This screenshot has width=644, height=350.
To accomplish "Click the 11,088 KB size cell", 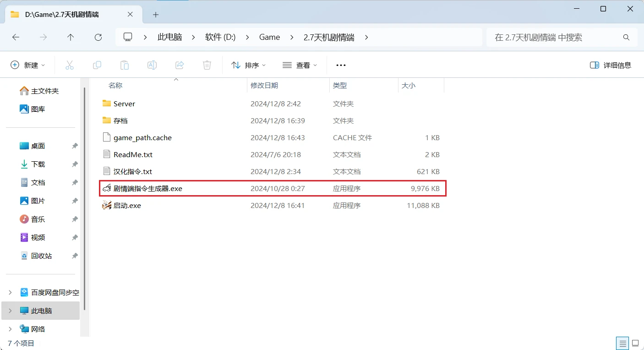I will click(423, 205).
